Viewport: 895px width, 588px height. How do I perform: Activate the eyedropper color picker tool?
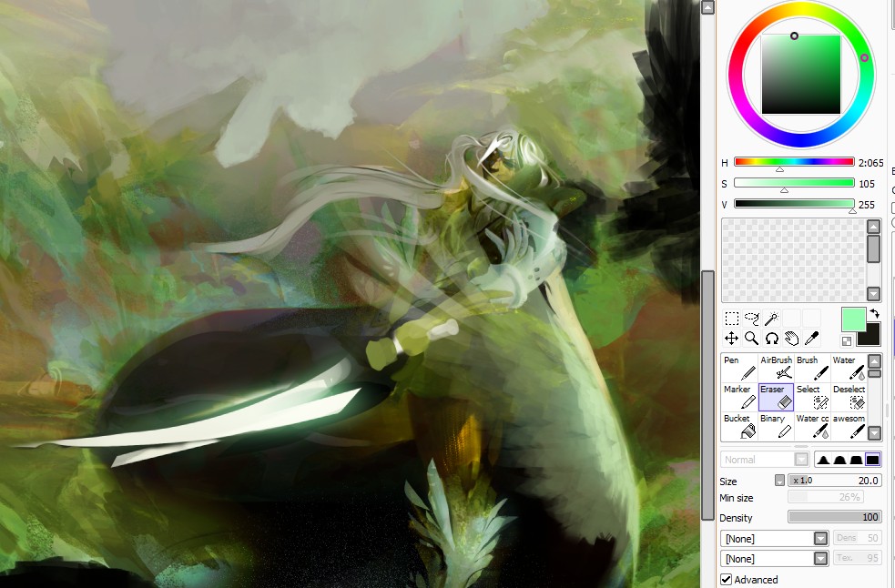811,339
